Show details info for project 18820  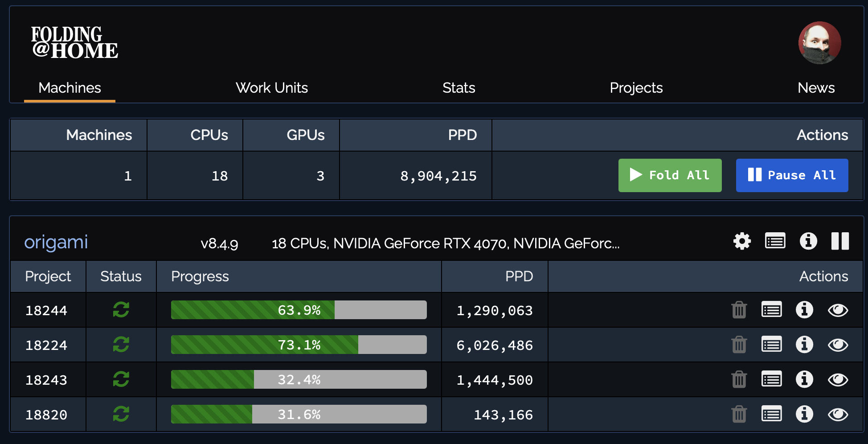804,414
